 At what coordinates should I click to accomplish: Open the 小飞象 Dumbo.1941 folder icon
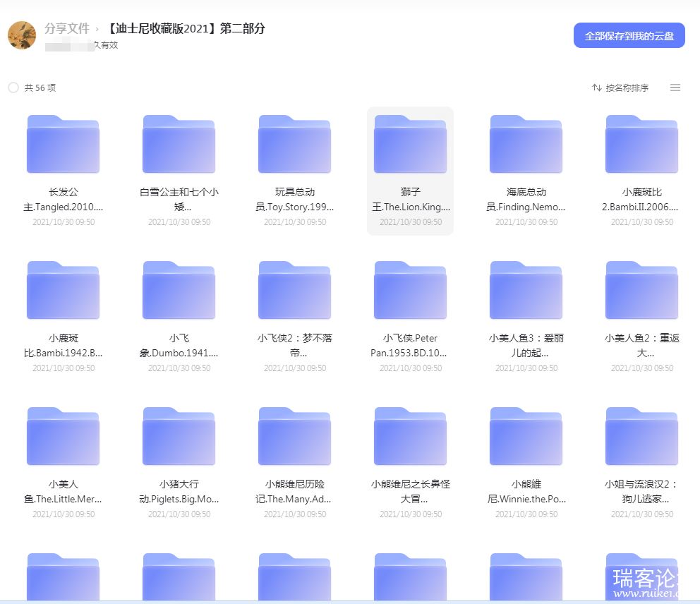pyautogui.click(x=179, y=290)
